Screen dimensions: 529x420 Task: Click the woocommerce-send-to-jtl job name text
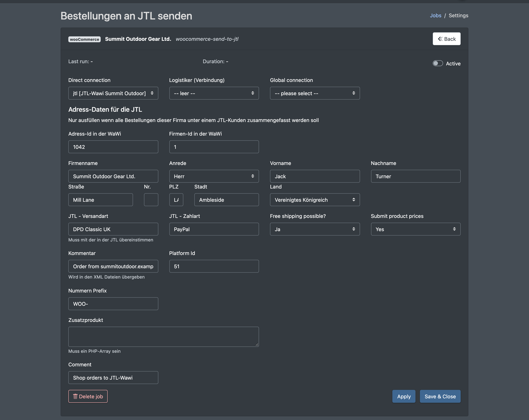(x=207, y=39)
